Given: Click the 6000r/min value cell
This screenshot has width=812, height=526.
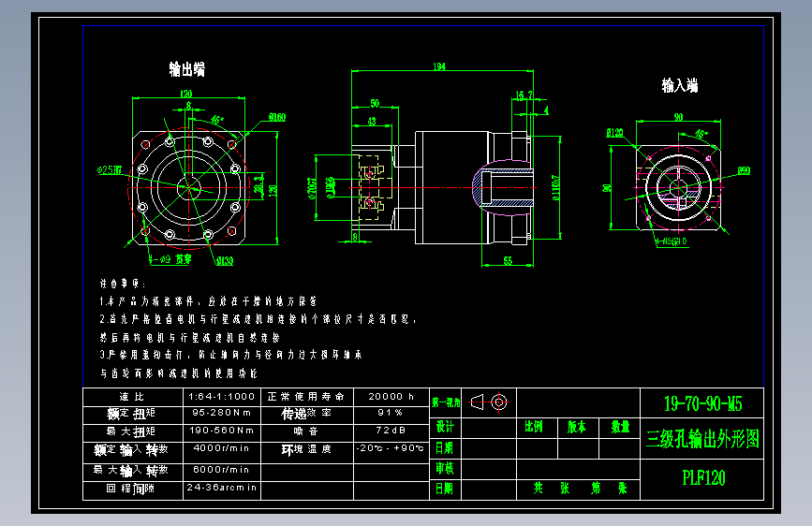Looking at the screenshot, I should 222,470.
